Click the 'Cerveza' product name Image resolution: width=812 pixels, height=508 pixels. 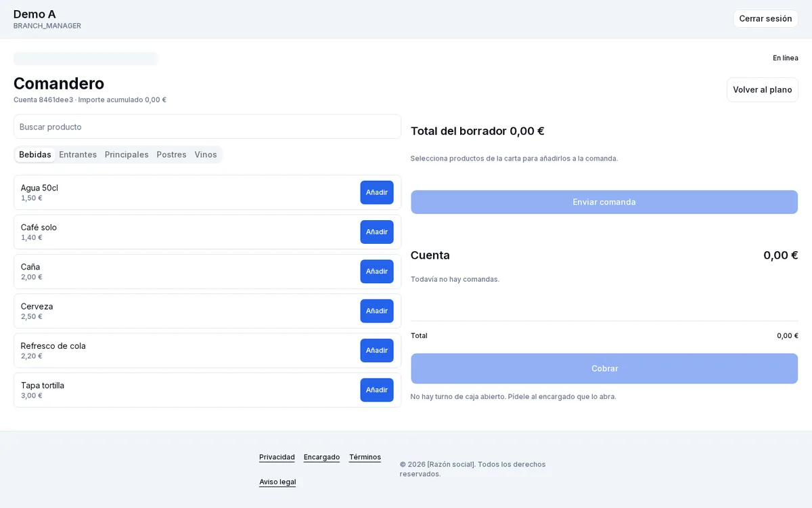pos(37,306)
